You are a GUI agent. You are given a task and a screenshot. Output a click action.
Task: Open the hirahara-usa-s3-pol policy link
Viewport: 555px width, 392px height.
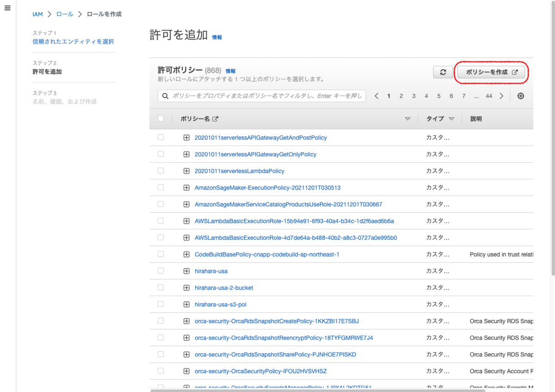220,304
